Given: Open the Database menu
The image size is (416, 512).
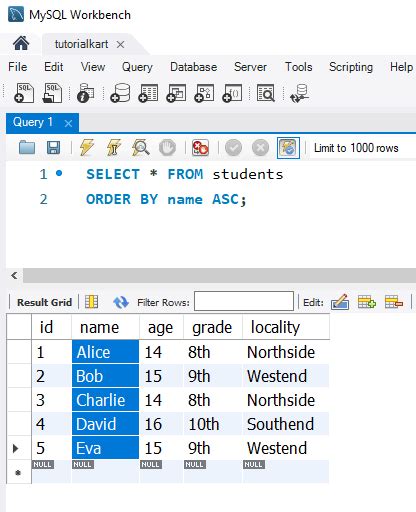Looking at the screenshot, I should tap(194, 67).
